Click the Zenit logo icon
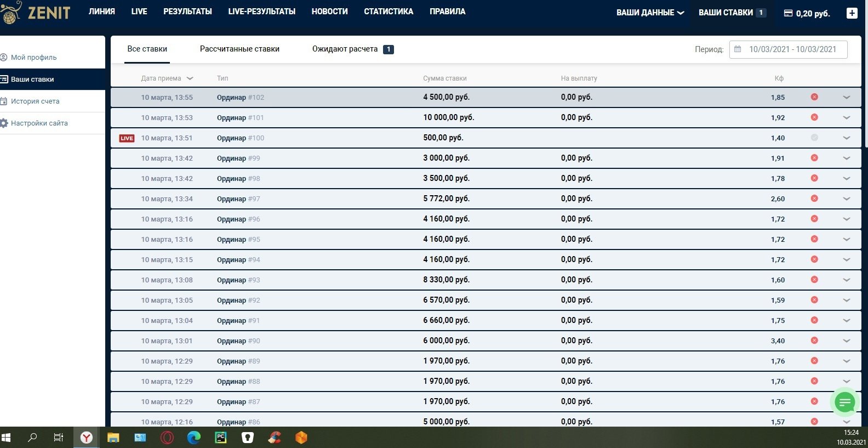The height and width of the screenshot is (448, 868). pyautogui.click(x=11, y=12)
